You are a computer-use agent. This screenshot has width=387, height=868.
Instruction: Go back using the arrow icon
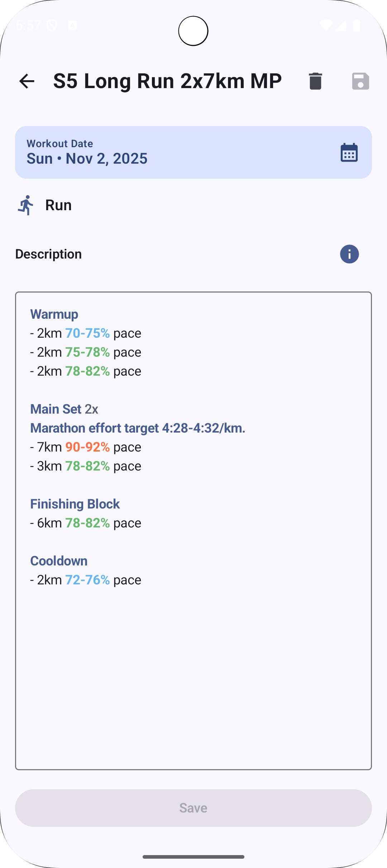point(27,81)
